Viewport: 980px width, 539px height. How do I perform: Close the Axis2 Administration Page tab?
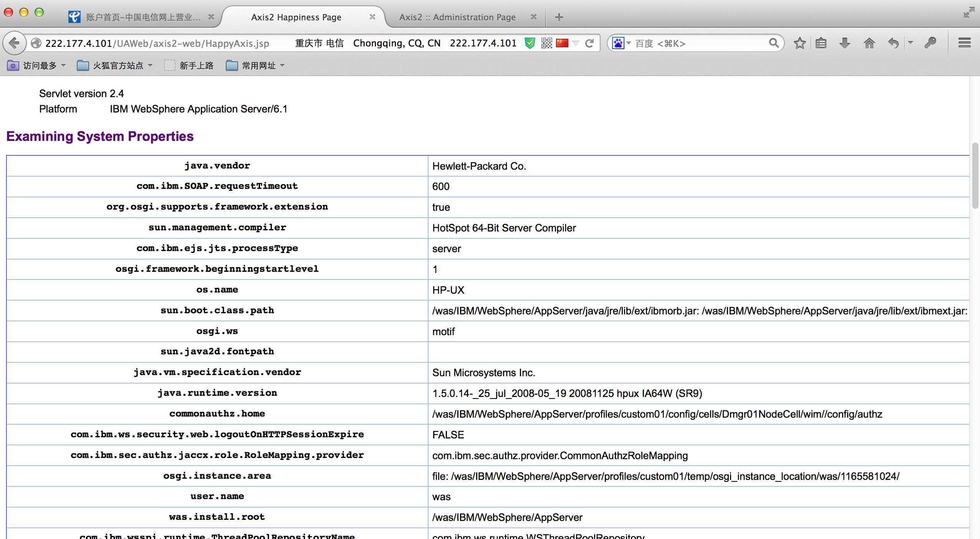[x=533, y=17]
